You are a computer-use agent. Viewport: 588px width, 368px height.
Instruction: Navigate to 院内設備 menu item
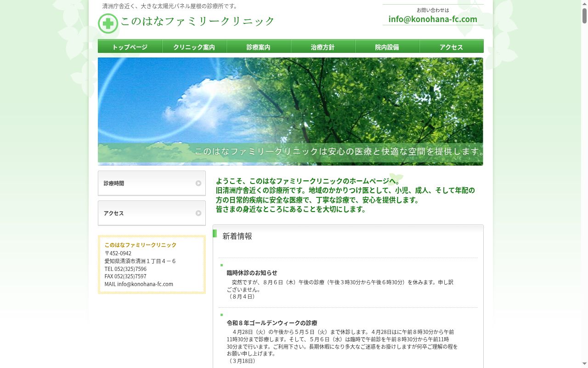pyautogui.click(x=387, y=46)
